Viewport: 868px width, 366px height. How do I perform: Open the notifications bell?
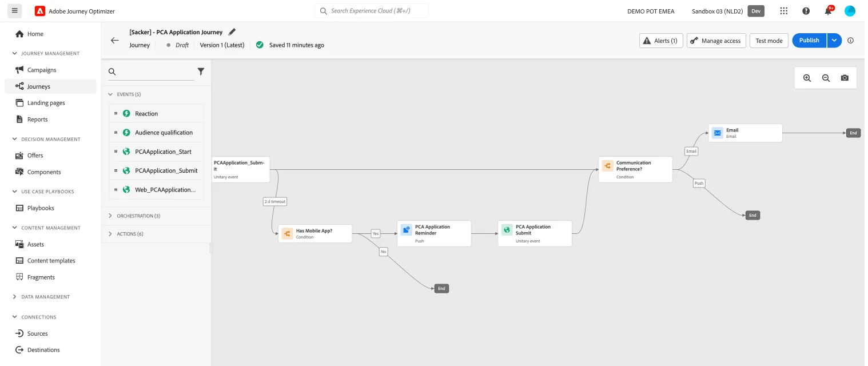(828, 11)
